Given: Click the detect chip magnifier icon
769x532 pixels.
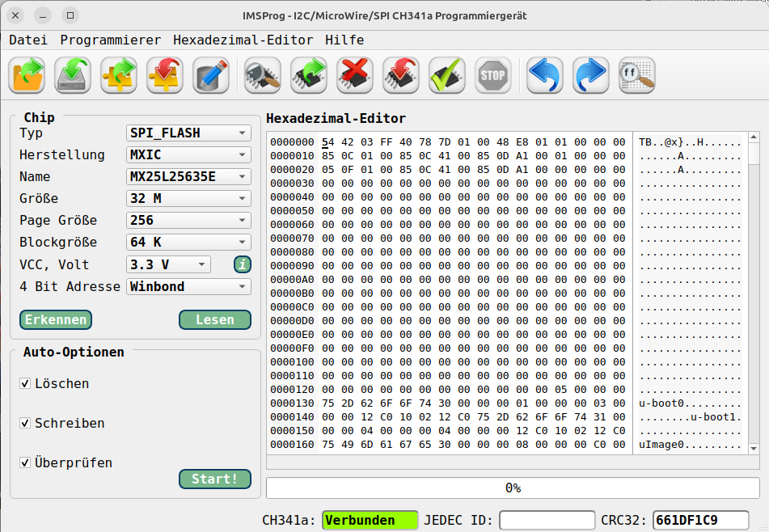Looking at the screenshot, I should [263, 75].
